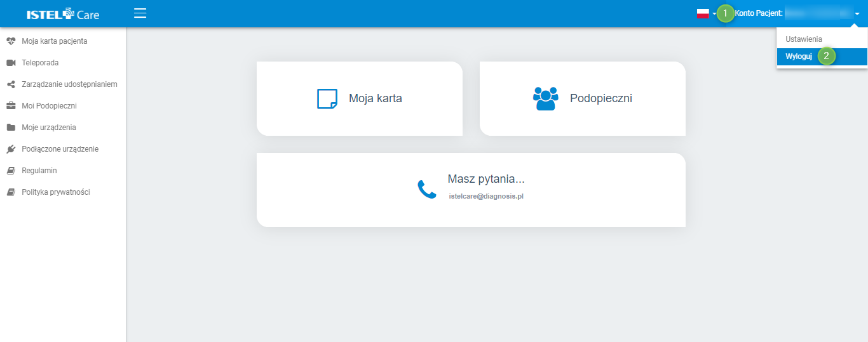Click the plug icon for Podłączone urządzenie
868x342 pixels.
point(10,149)
